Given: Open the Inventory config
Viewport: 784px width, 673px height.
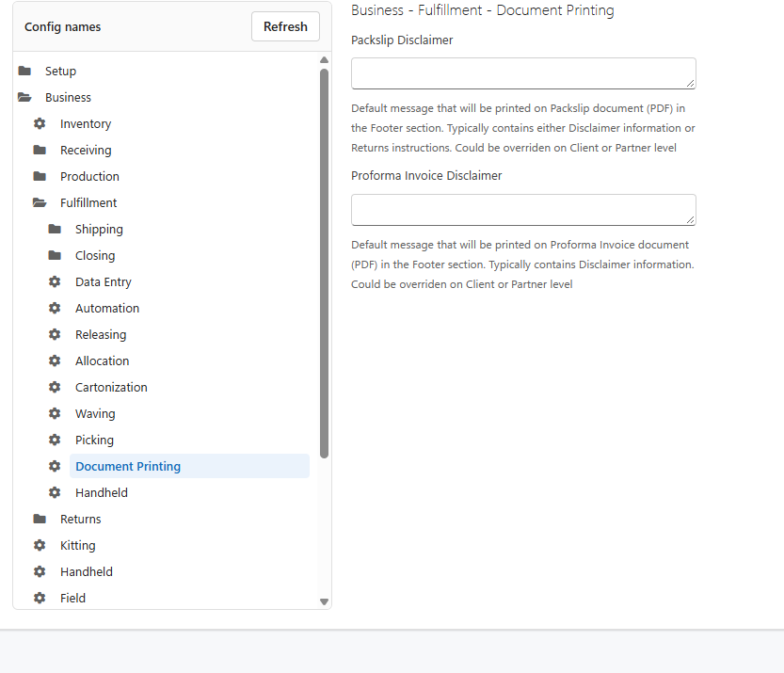Looking at the screenshot, I should tap(86, 123).
